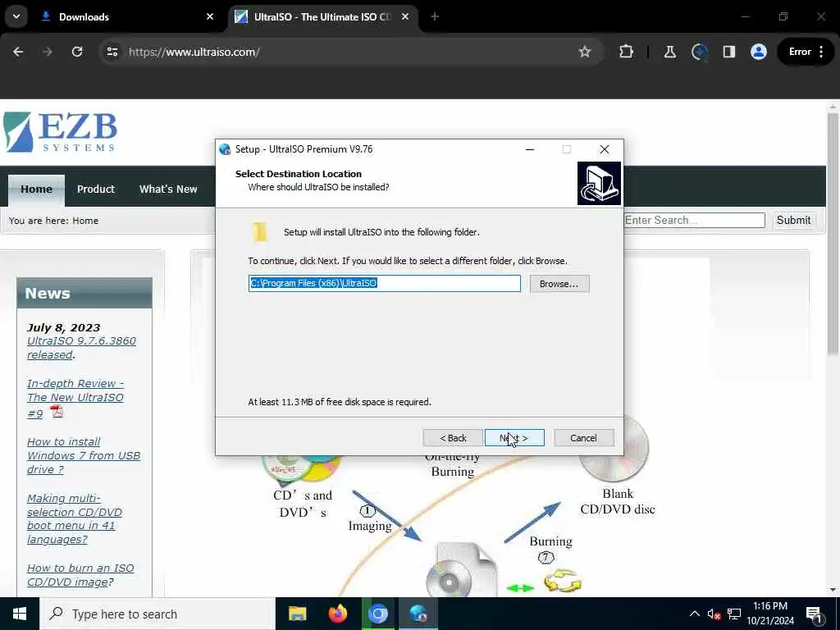Viewport: 840px width, 630px height.
Task: Go back in the browser
Action: coord(18,52)
